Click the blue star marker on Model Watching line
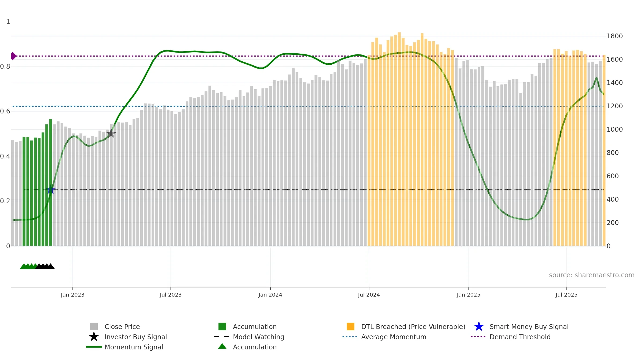The image size is (644, 362). point(50,190)
